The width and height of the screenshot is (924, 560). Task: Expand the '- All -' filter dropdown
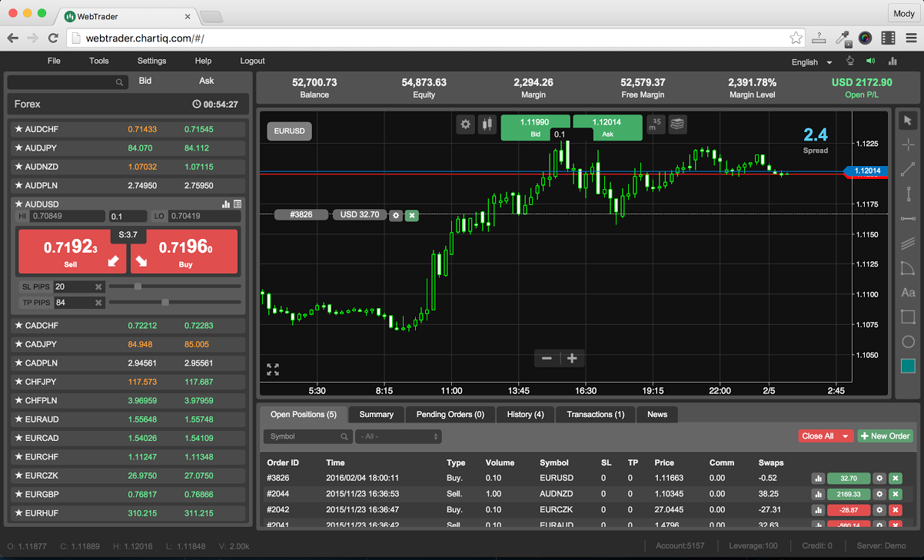tap(397, 436)
